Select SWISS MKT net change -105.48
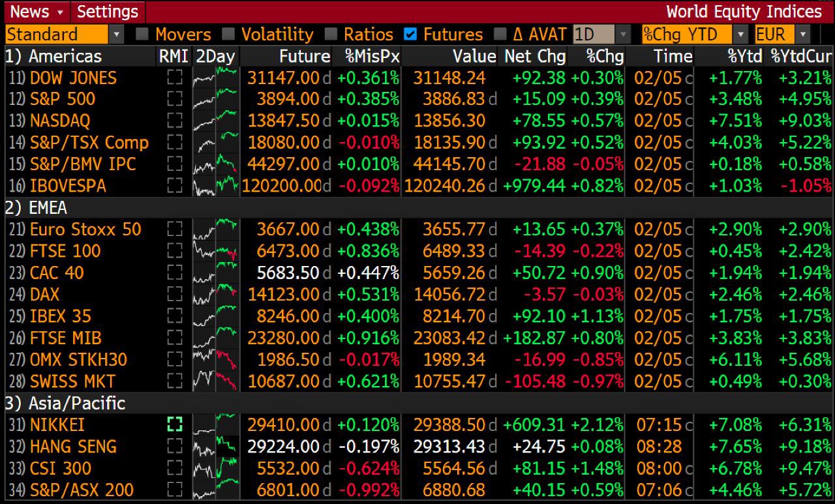835x504 pixels. 534,381
